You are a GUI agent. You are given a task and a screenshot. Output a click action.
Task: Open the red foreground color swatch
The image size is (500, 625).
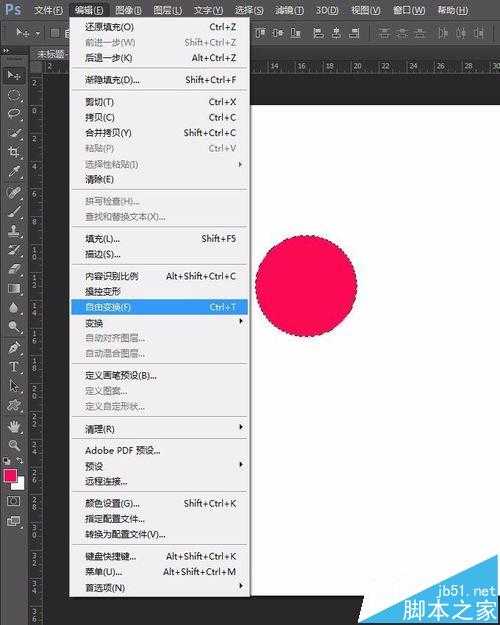10,475
